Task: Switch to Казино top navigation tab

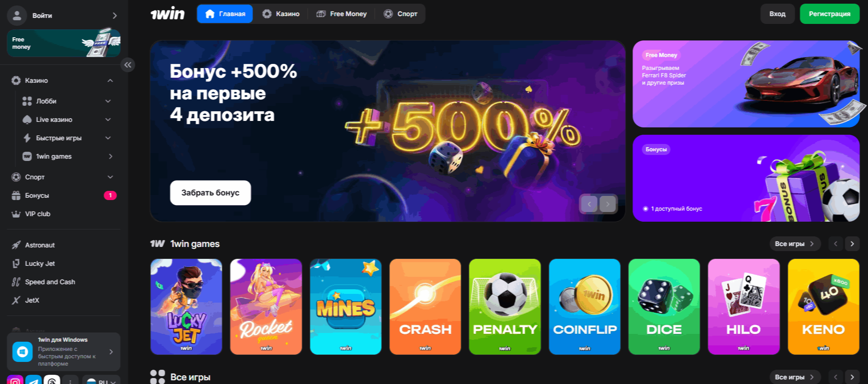Action: tap(281, 14)
